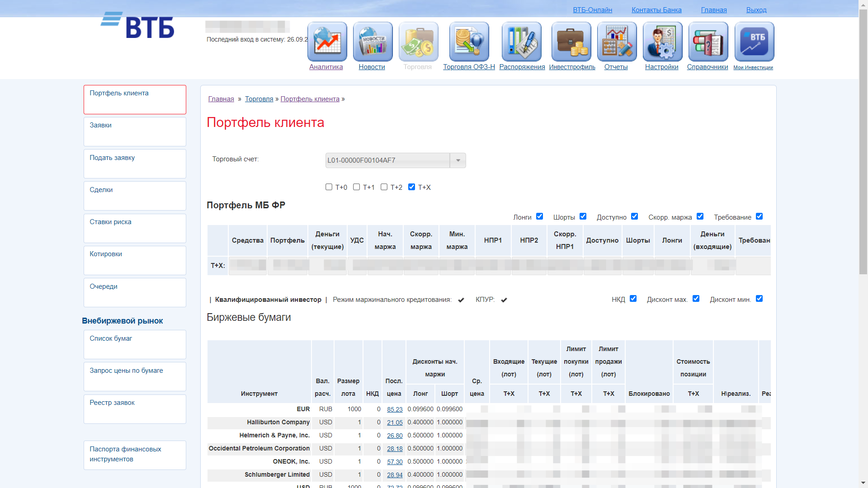
Task: Toggle the Дисконт мин. checkbox
Action: (759, 299)
